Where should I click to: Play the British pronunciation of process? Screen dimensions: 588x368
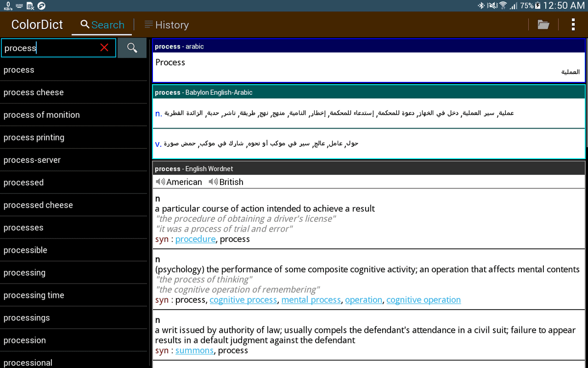point(212,182)
